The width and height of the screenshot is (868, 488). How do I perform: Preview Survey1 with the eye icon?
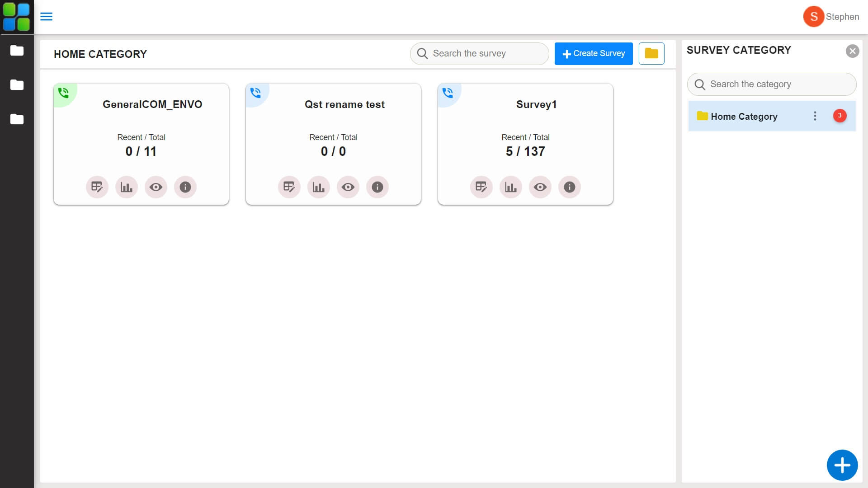click(x=540, y=187)
